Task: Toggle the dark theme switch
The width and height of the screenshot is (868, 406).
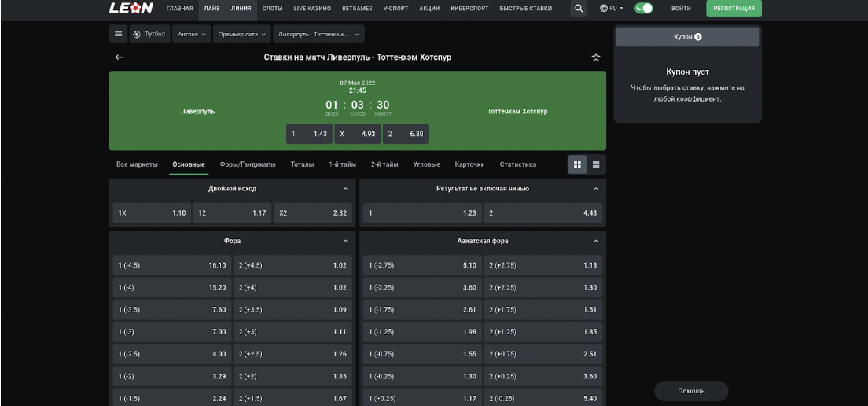Action: (643, 9)
